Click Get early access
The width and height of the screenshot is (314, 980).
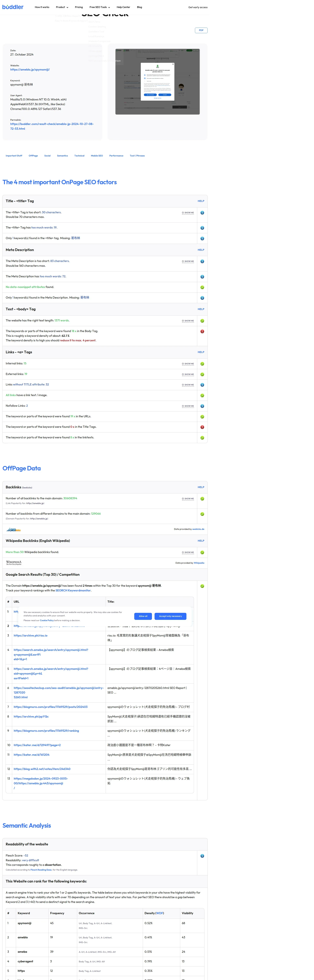[x=198, y=7]
